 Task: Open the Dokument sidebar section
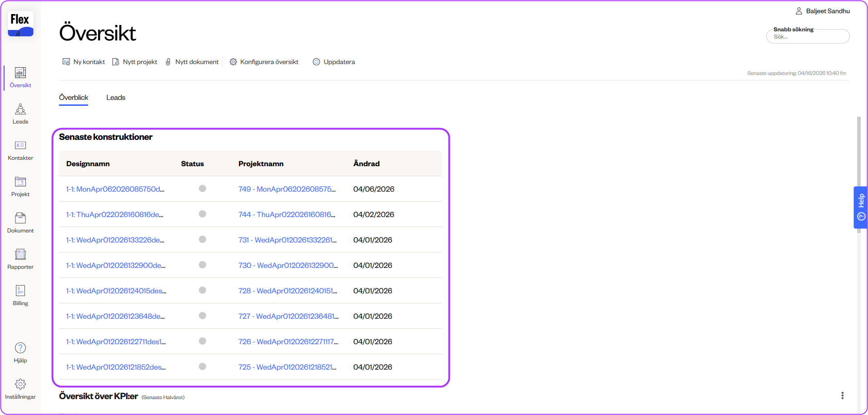20,223
